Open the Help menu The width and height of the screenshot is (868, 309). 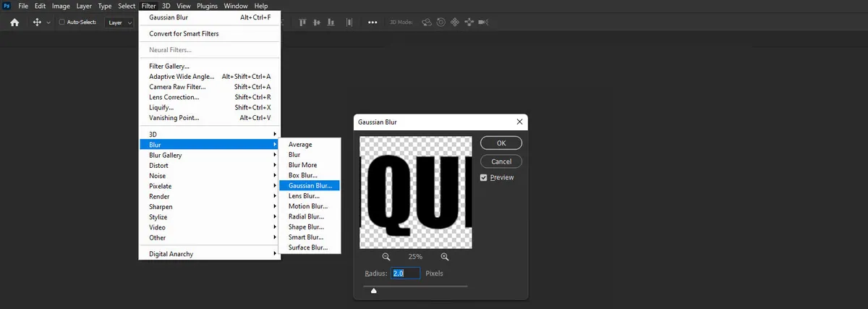tap(261, 6)
